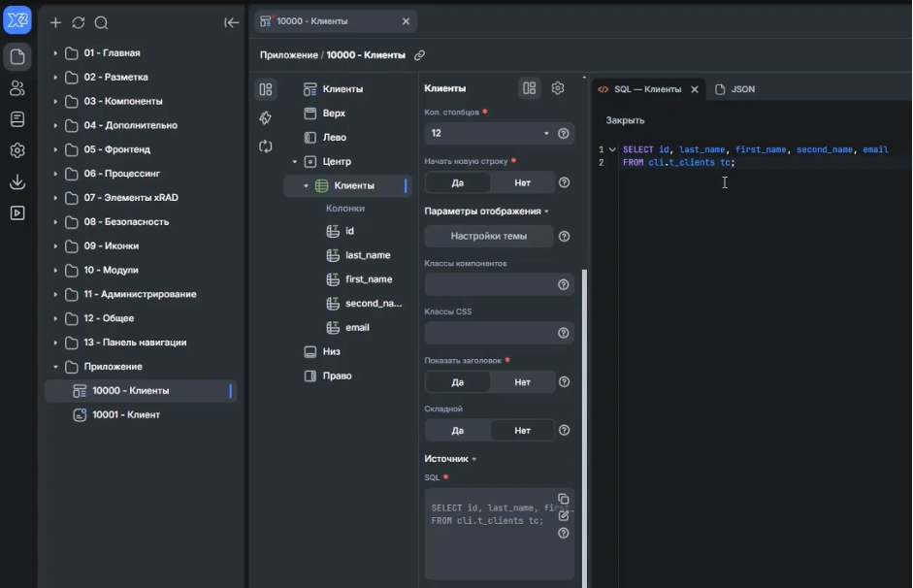The image size is (913, 588).
Task: Click the layout icon in Клиенты properties header
Action: 530,88
